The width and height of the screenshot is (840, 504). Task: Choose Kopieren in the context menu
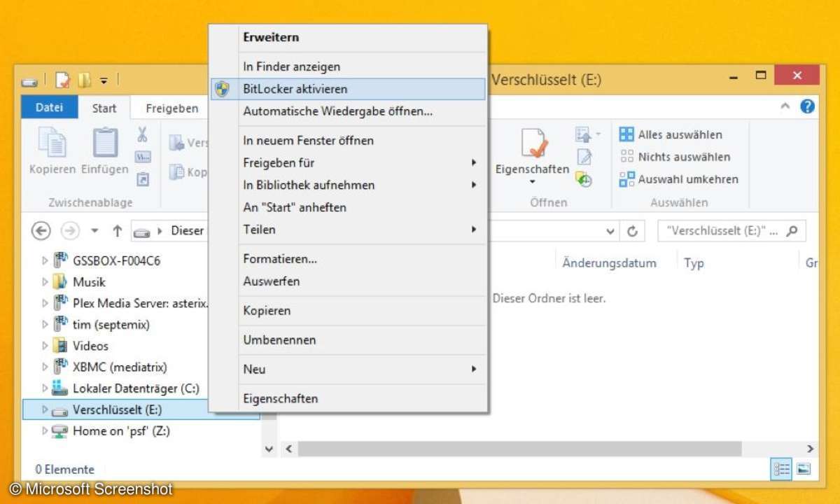pyautogui.click(x=348, y=310)
